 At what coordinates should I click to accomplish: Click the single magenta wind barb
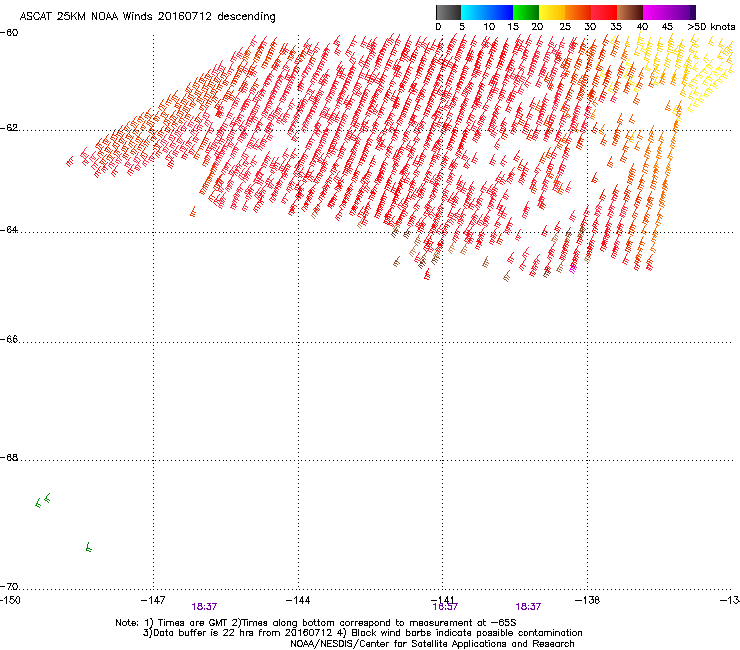572,270
